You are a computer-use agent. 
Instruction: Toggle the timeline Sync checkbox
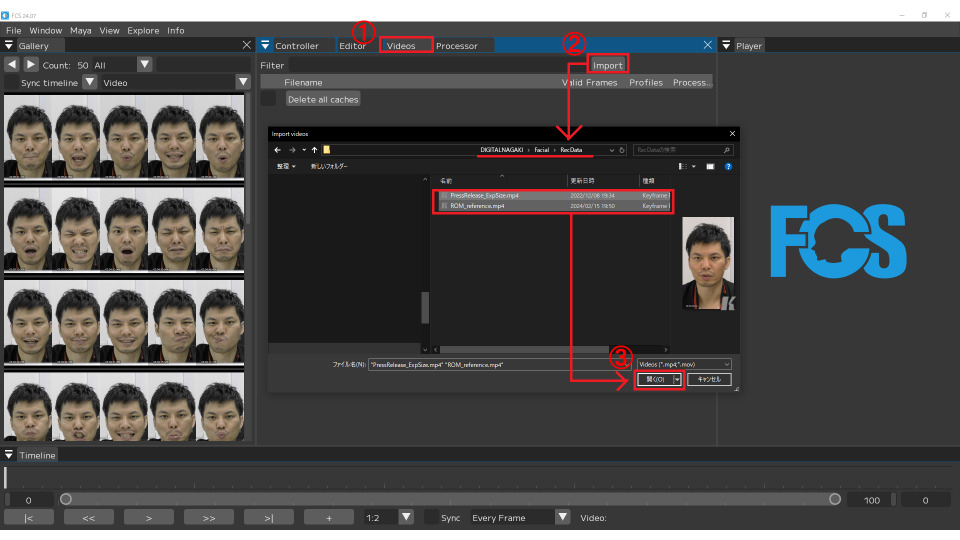[431, 517]
